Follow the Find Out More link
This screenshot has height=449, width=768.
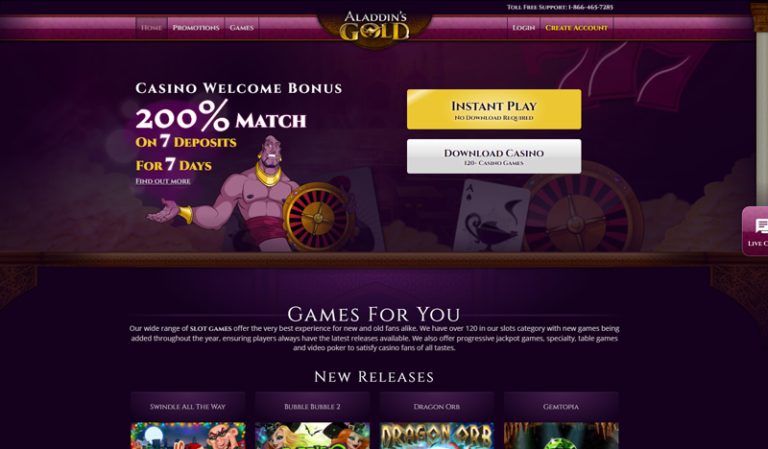click(163, 181)
